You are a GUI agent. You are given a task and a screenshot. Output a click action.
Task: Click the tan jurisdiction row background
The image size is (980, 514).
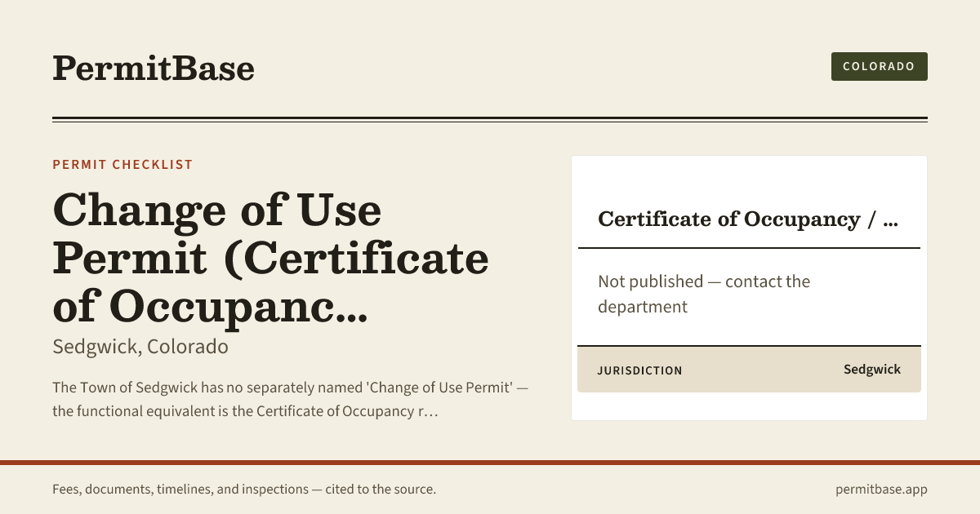pos(749,370)
